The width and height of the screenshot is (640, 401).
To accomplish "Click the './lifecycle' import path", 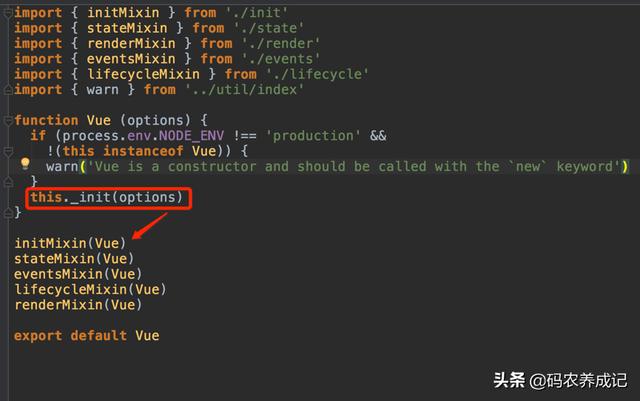I will tap(317, 74).
